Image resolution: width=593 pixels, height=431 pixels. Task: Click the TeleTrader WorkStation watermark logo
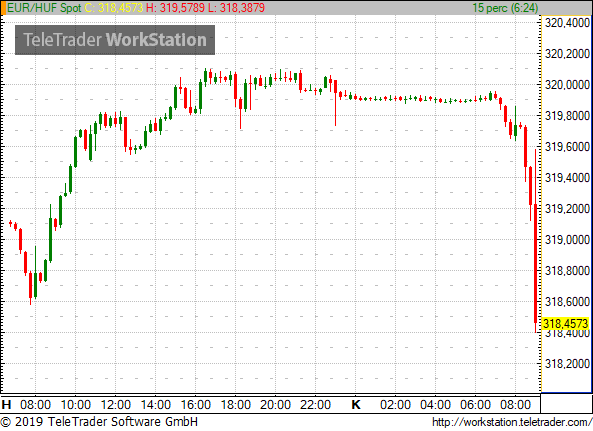point(115,40)
